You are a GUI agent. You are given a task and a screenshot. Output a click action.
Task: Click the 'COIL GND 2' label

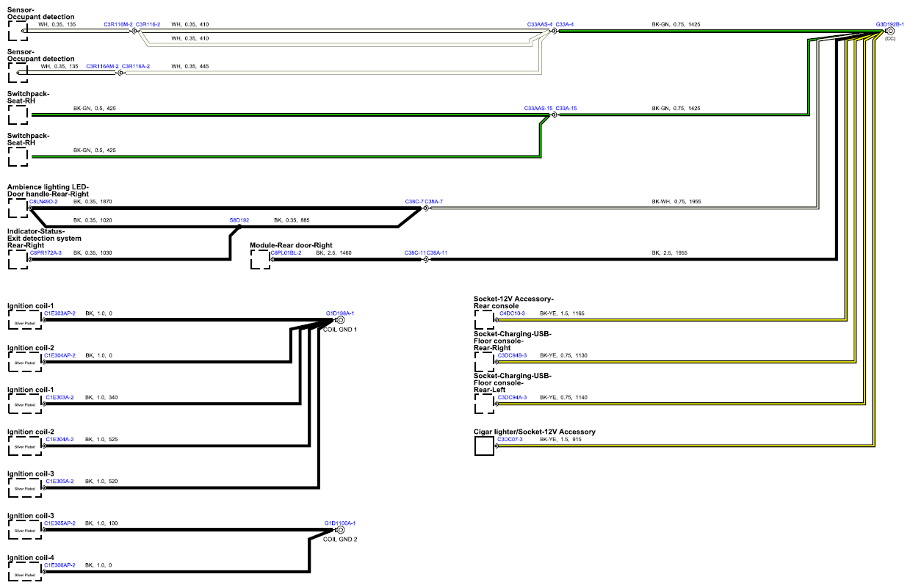tap(340, 540)
